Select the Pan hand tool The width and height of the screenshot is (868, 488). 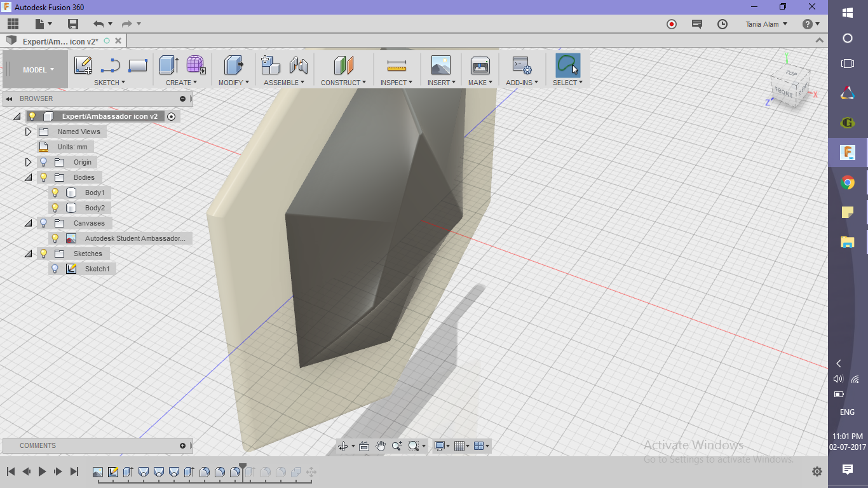(x=381, y=446)
